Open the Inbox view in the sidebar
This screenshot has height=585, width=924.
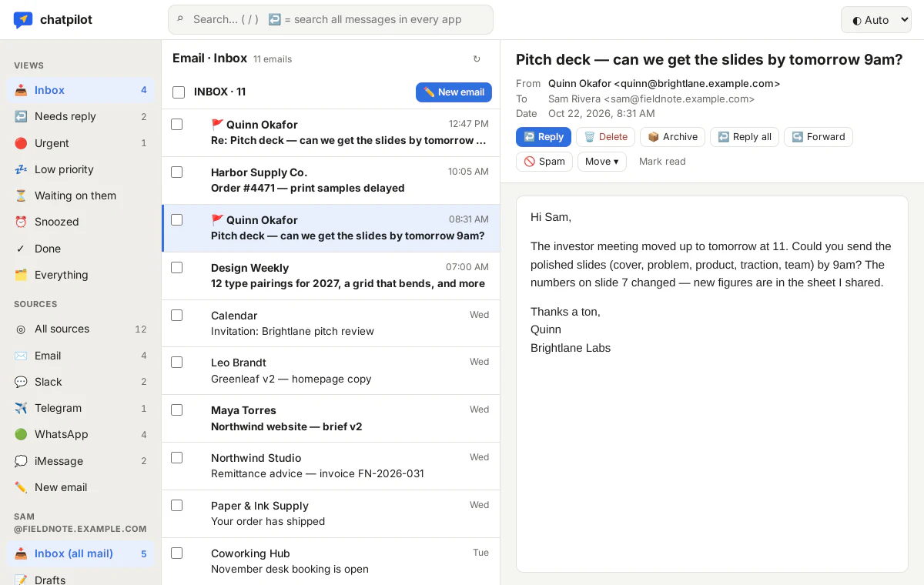pos(81,90)
